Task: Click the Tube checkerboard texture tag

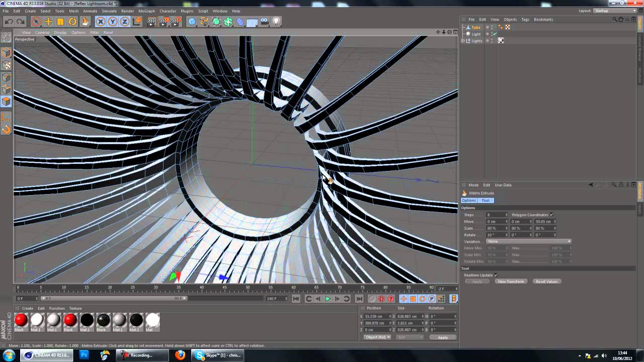Action: pos(508,28)
